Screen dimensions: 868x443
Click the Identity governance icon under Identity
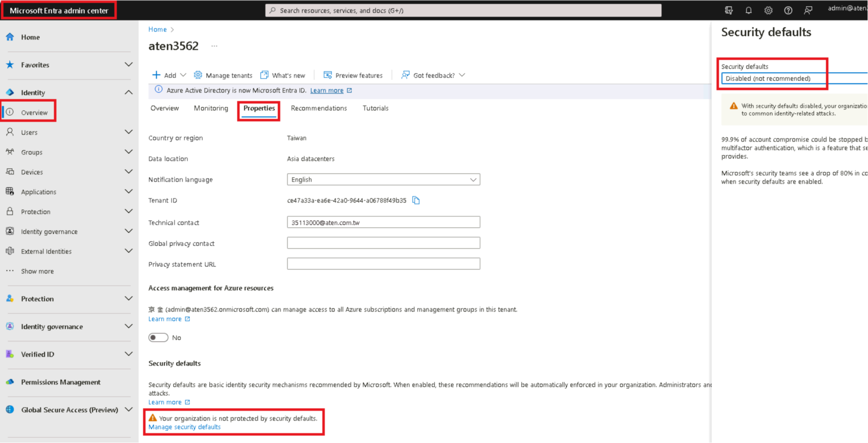point(10,231)
